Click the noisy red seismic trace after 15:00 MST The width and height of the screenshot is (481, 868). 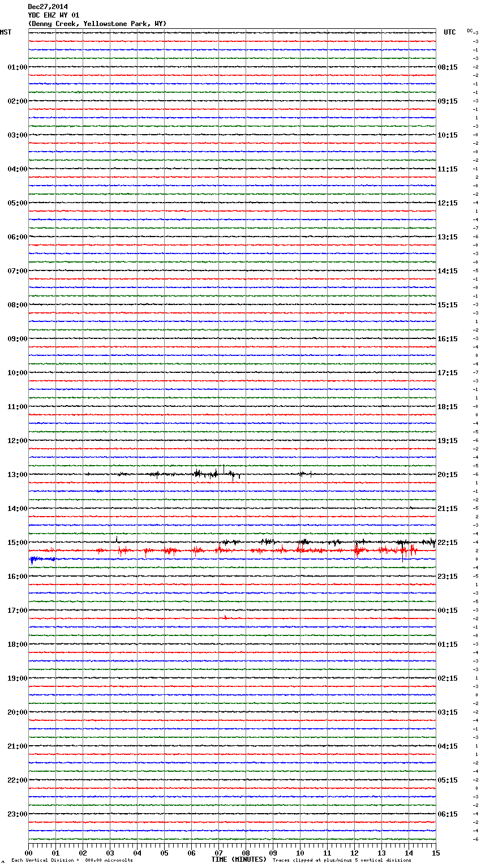click(x=232, y=550)
